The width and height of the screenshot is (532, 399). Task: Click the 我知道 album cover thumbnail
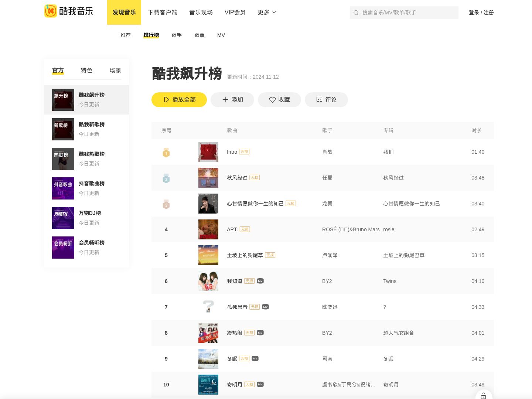point(208,281)
